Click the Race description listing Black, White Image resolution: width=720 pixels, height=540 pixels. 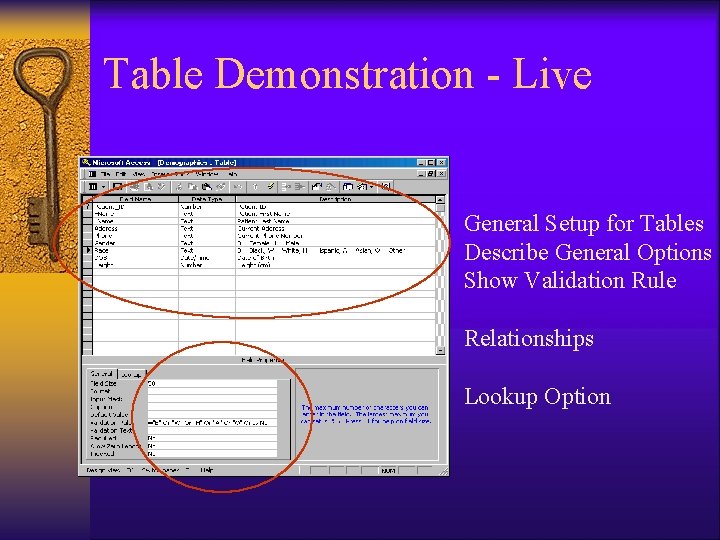[x=335, y=250]
